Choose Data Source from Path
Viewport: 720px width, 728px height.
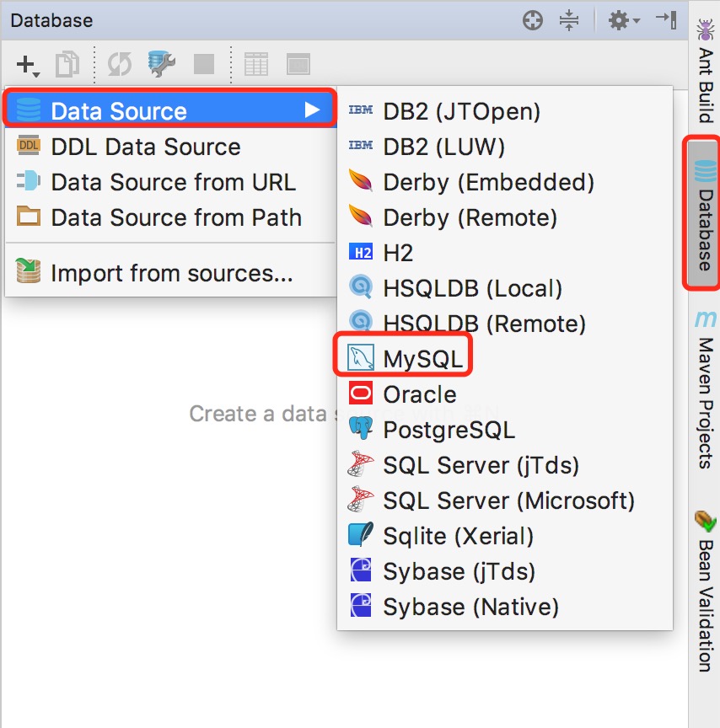(169, 217)
